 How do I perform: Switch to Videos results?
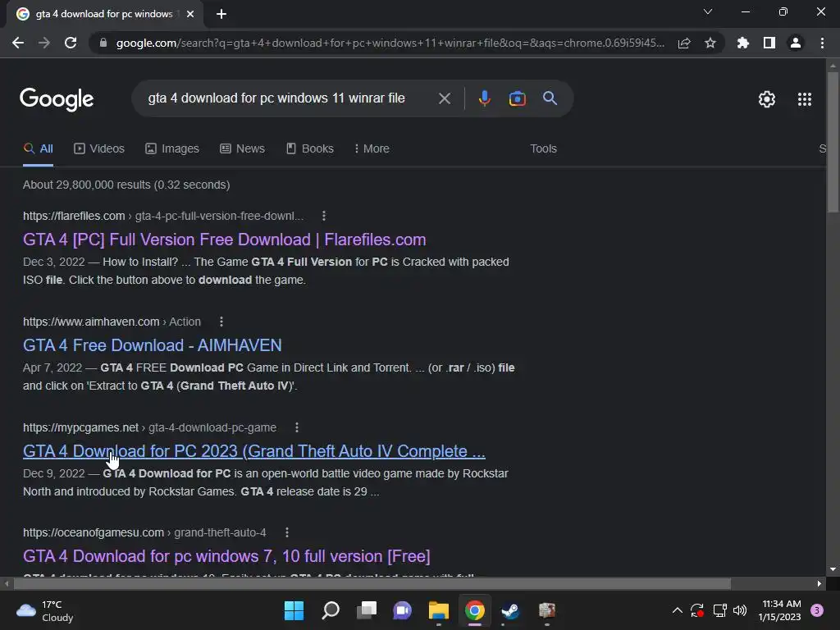[x=99, y=149]
